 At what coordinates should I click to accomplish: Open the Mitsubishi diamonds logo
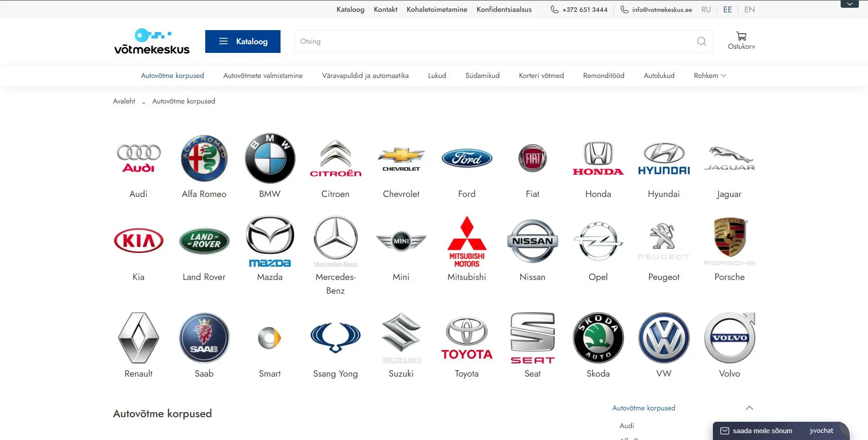point(467,241)
